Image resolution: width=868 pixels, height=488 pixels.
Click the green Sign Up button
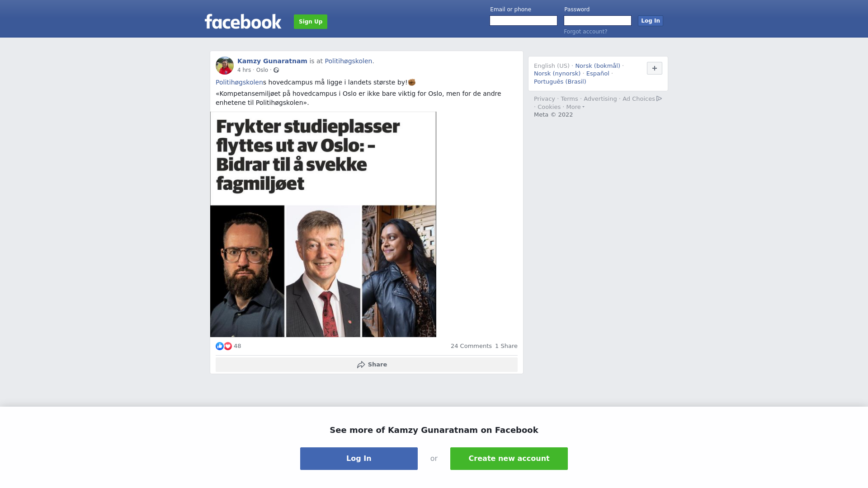click(311, 22)
